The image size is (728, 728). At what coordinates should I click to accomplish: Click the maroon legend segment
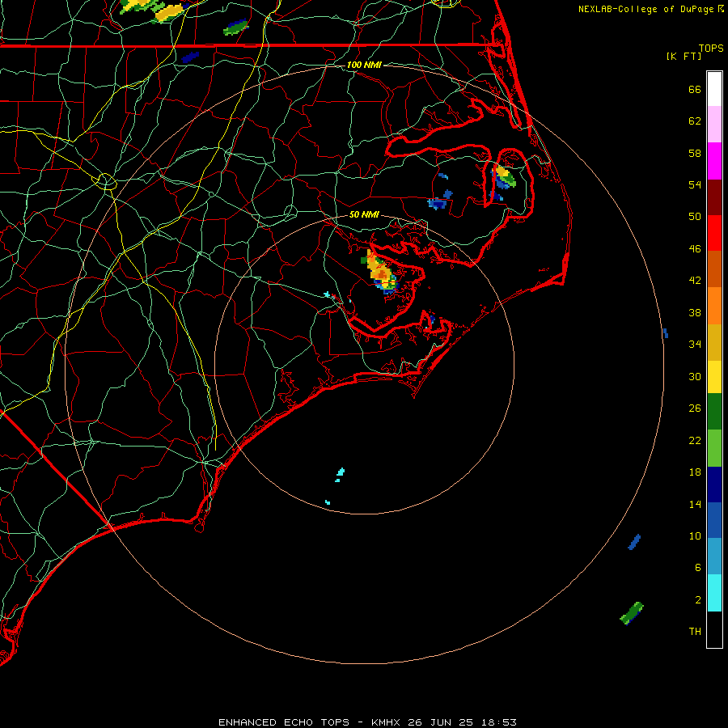pyautogui.click(x=714, y=197)
